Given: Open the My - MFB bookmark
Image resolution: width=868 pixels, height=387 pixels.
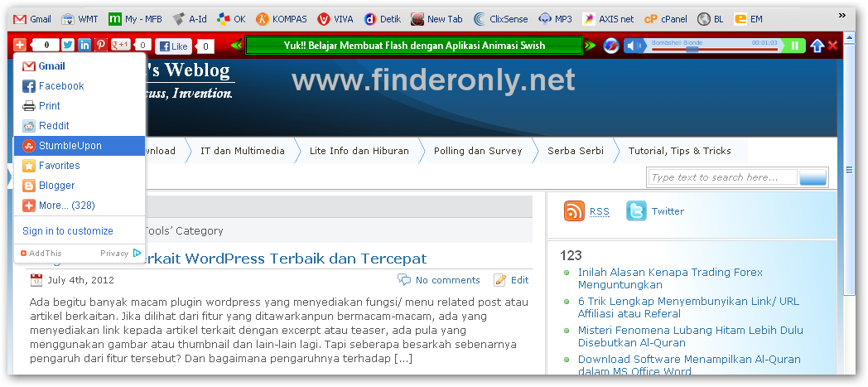Looking at the screenshot, I should click(136, 19).
